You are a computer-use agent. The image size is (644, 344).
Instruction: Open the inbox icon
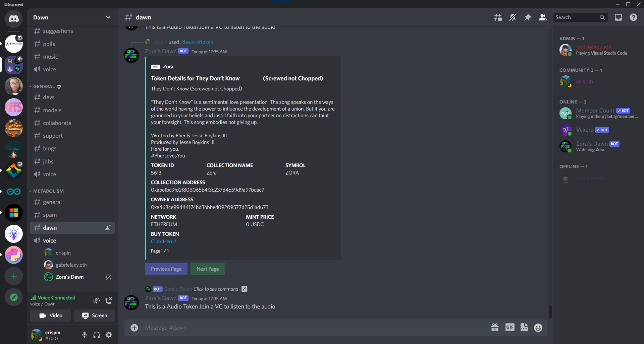[618, 17]
